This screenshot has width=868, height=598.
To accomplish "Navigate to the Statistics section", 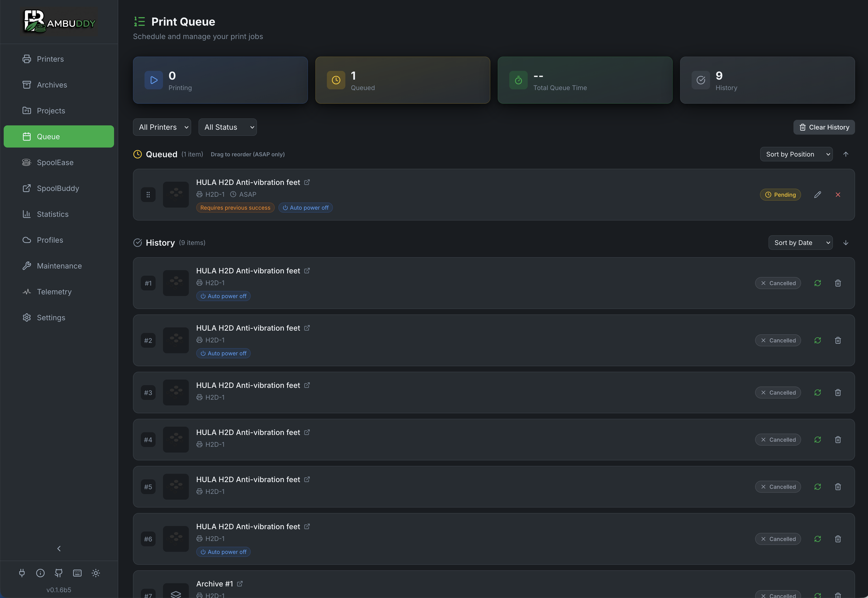I will click(52, 214).
